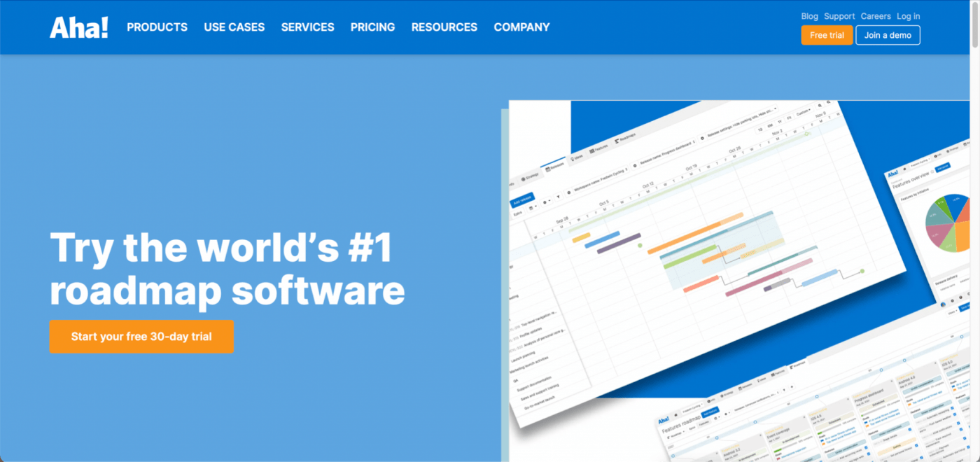This screenshot has width=980, height=462.
Task: Click the orange Free trial button
Action: coord(827,35)
